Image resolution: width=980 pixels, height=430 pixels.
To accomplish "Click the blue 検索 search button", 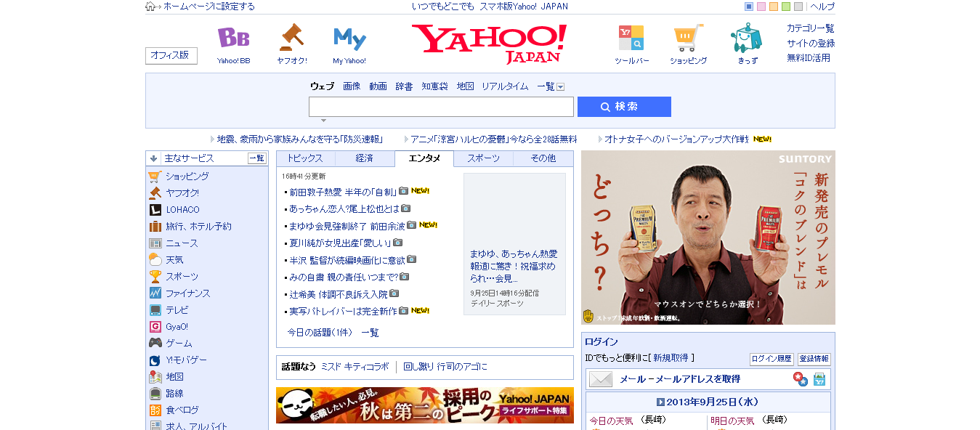I will (x=624, y=107).
